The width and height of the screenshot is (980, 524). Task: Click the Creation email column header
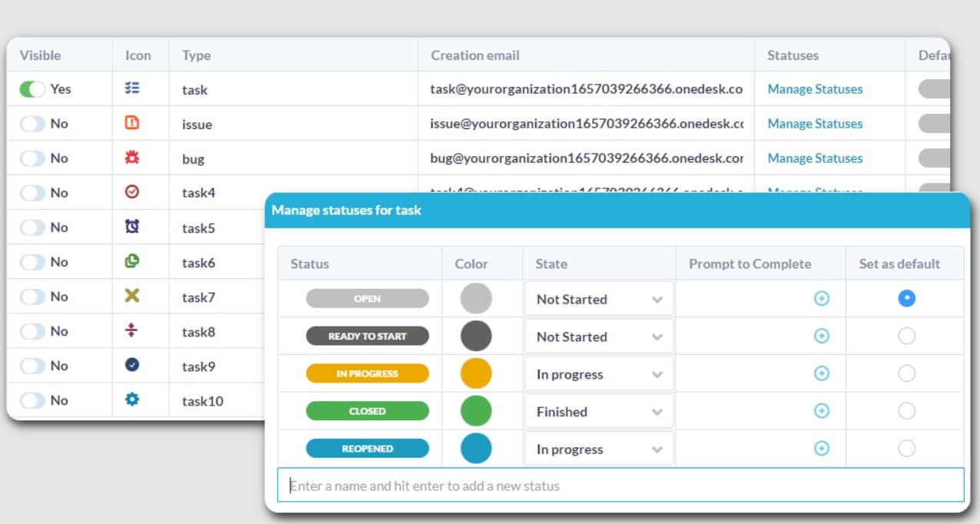coord(475,55)
